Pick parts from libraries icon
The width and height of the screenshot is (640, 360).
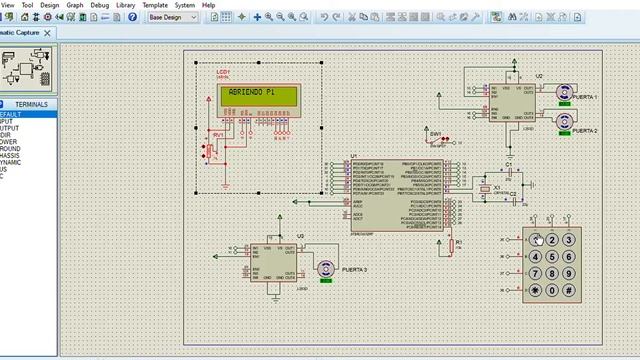pos(440,17)
